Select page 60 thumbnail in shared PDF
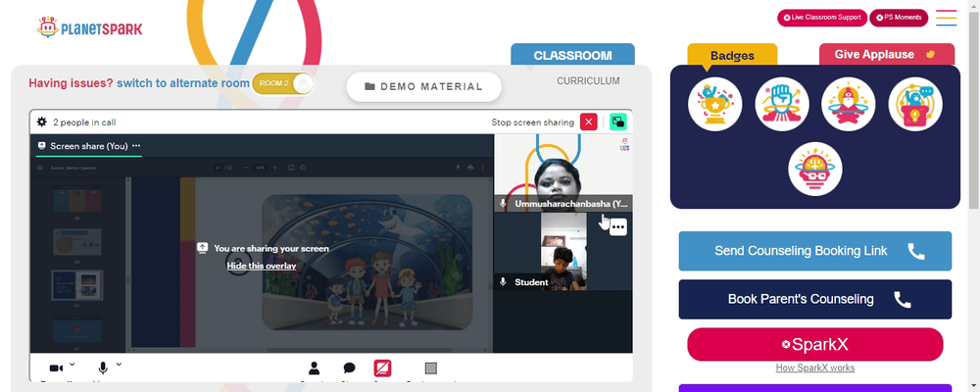Image resolution: width=980 pixels, height=392 pixels. tap(77, 242)
